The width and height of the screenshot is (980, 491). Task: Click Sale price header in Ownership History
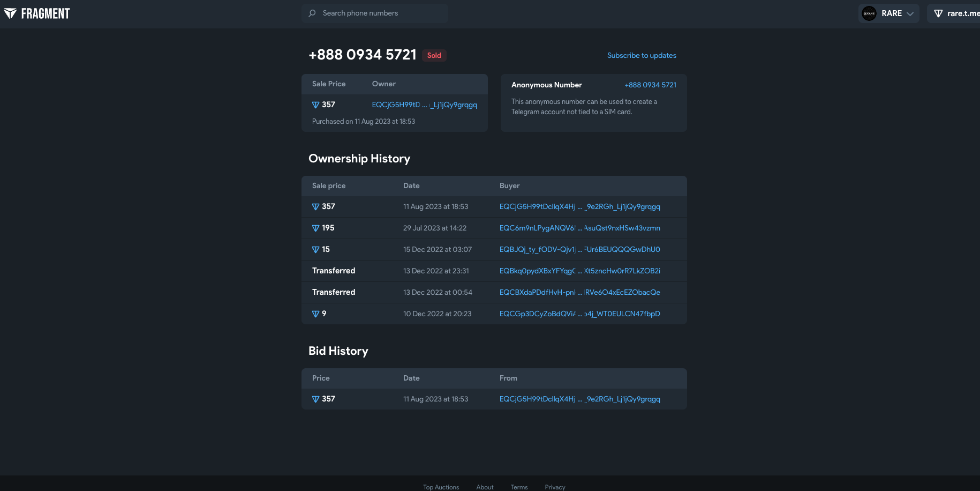pyautogui.click(x=329, y=186)
